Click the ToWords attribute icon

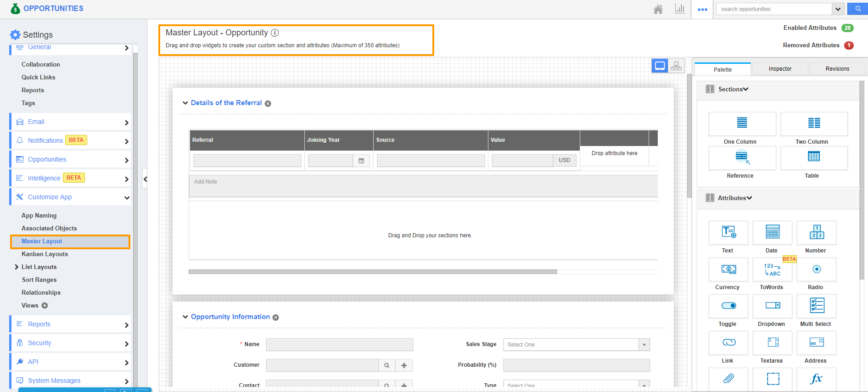click(772, 269)
